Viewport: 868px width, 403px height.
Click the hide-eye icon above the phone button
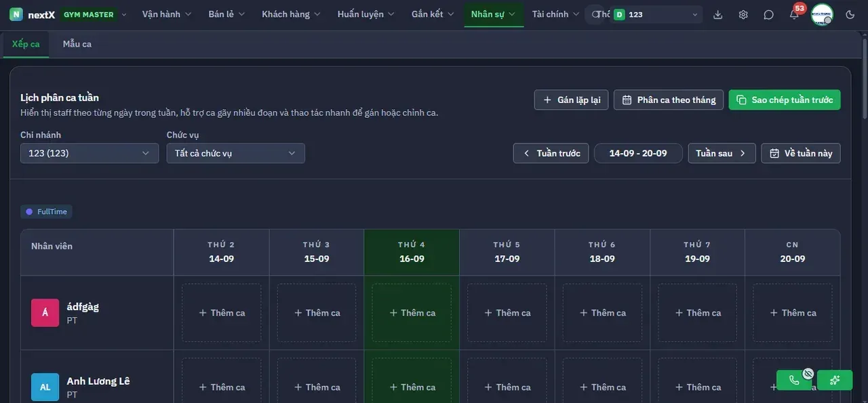(808, 373)
